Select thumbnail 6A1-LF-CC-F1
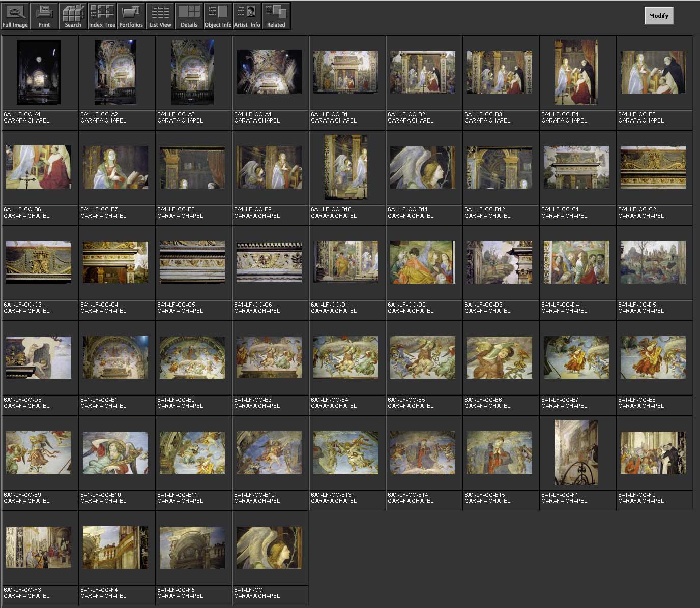Screen dimensions: 700x608 pyautogui.click(x=576, y=452)
